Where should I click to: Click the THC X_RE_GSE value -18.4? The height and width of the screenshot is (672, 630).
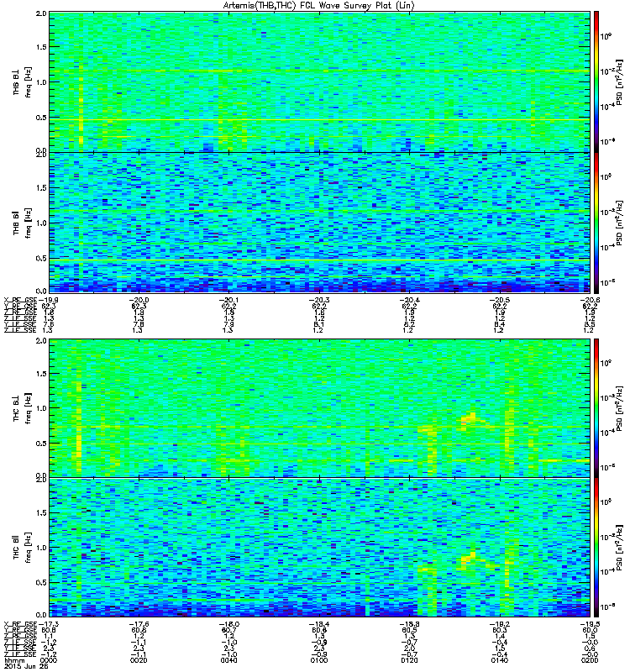(319, 624)
